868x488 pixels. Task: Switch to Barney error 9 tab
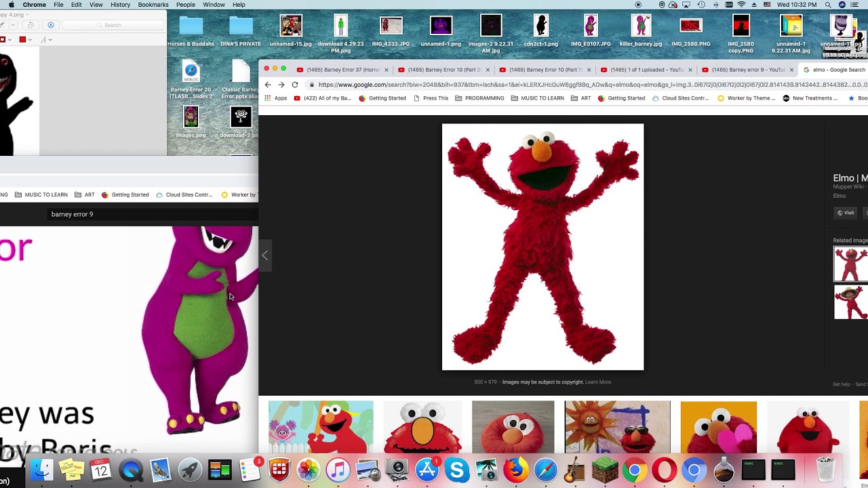(x=748, y=70)
